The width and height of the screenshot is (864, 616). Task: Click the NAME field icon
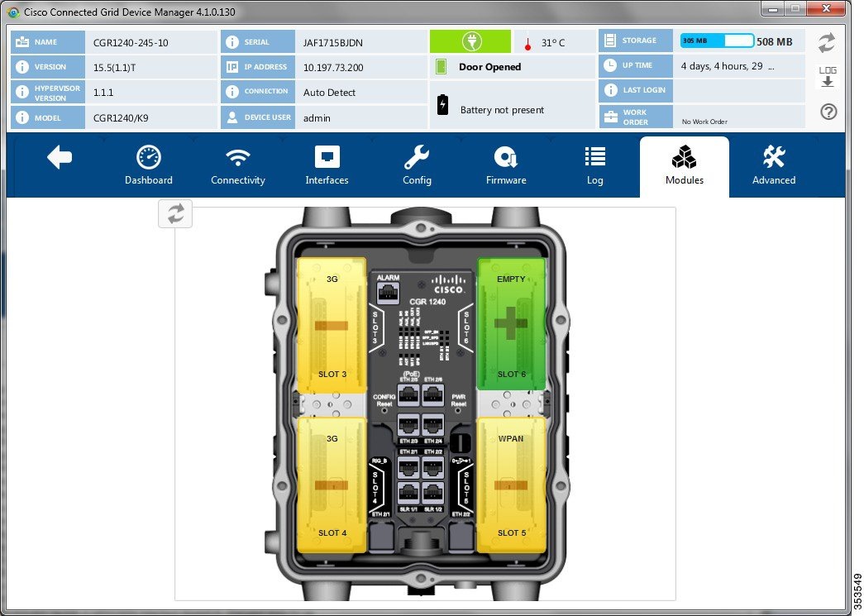[22, 42]
